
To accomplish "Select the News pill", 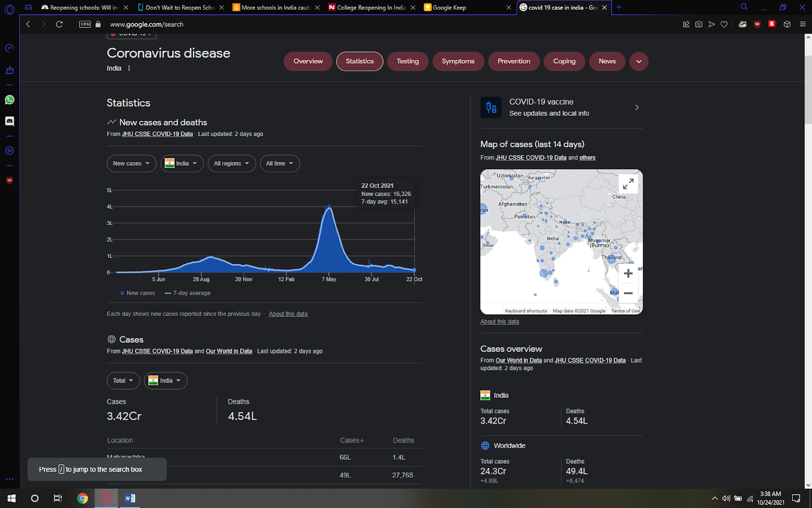I will click(x=607, y=61).
